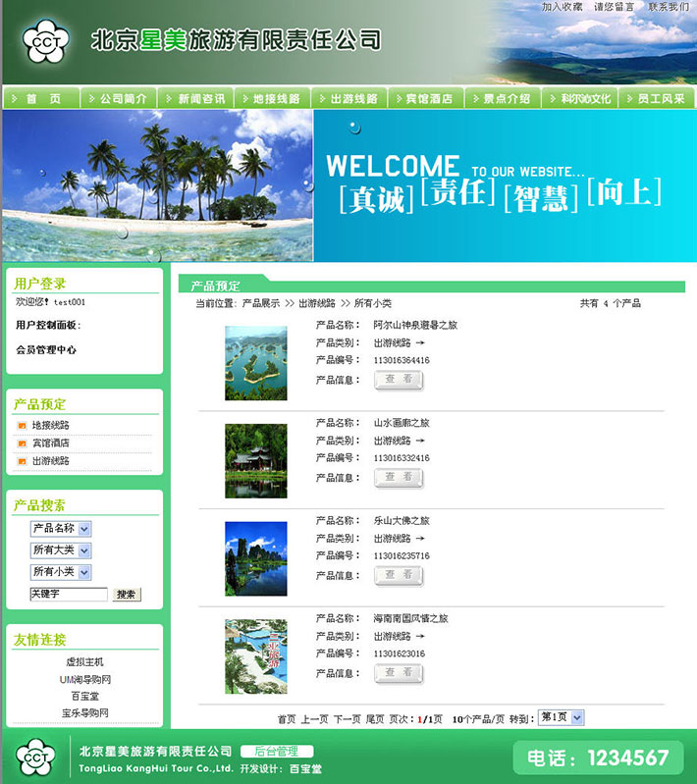The image size is (697, 784).
Task: Click the CCT flower logo in the header
Action: [x=42, y=41]
